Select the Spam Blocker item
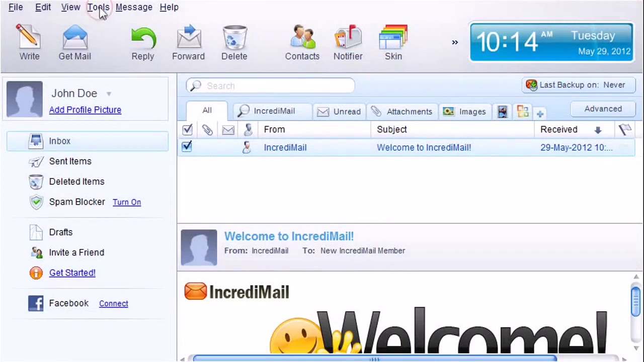Image resolution: width=644 pixels, height=362 pixels. pyautogui.click(x=77, y=202)
